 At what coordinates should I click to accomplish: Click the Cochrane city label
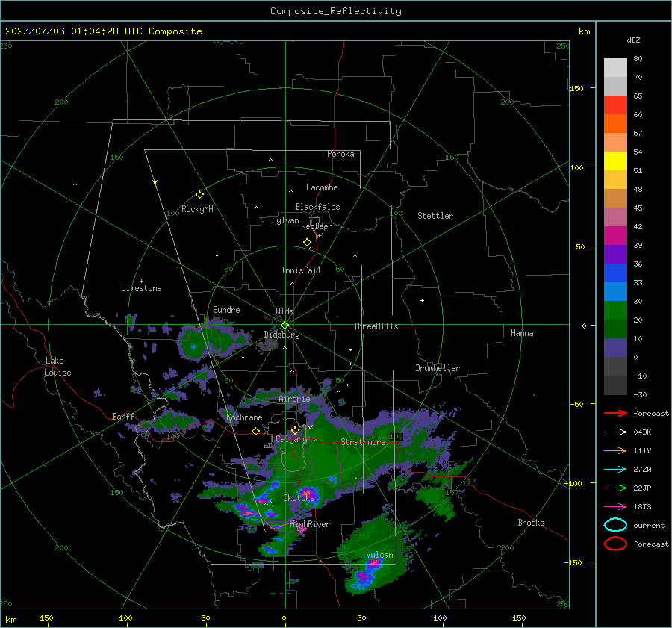244,417
